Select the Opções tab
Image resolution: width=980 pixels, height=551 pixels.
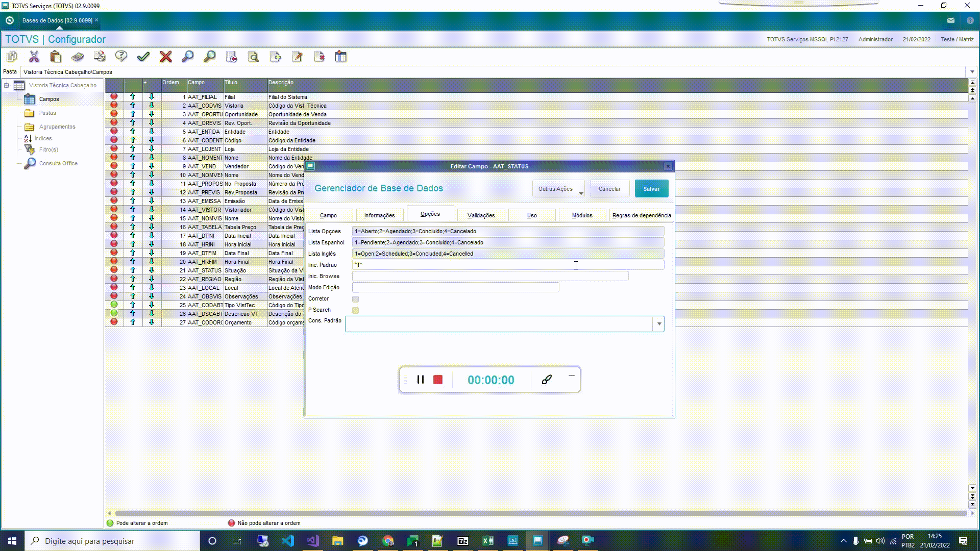point(430,214)
